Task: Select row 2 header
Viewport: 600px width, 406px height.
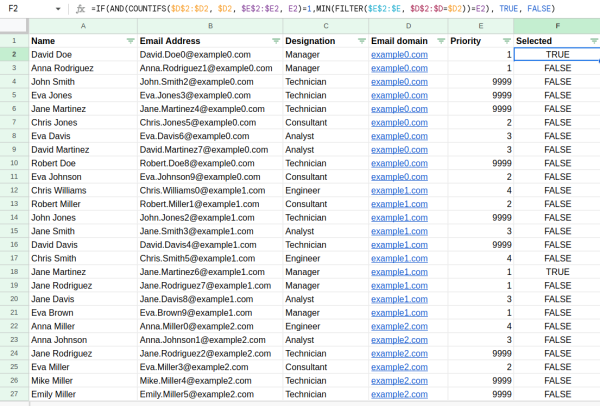Action: [14, 54]
